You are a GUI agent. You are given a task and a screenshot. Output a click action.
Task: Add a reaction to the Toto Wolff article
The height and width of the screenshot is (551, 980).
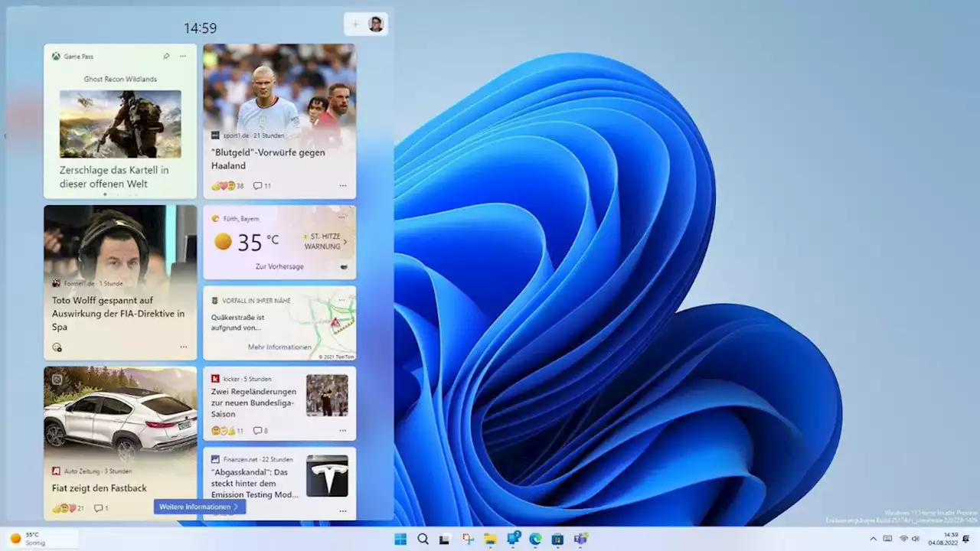(x=57, y=347)
